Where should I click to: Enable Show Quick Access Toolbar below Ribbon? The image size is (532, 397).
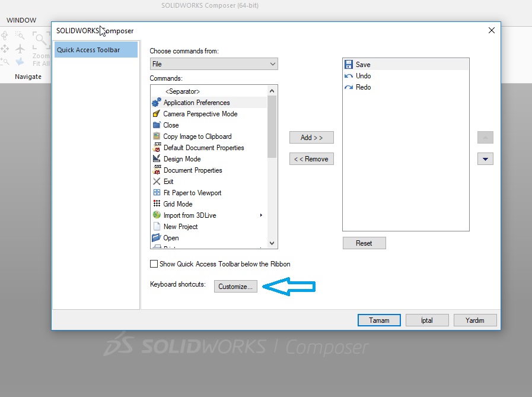[x=154, y=264]
